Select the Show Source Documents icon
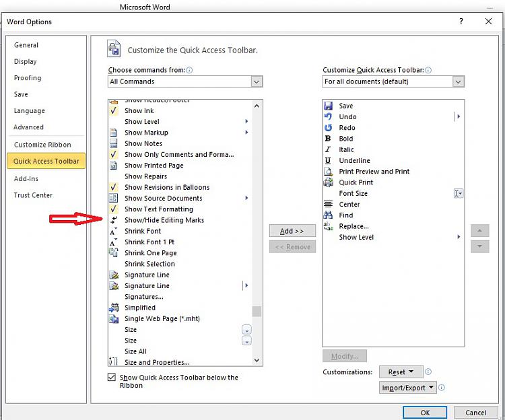This screenshot has height=420, width=505. tap(113, 198)
